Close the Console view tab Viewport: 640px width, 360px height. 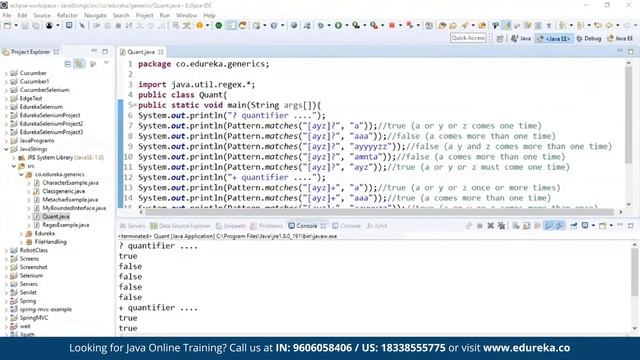point(323,225)
